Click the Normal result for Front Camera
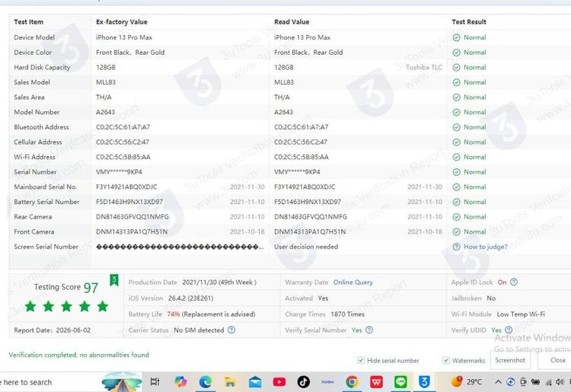The height and width of the screenshot is (392, 571). [x=474, y=231]
